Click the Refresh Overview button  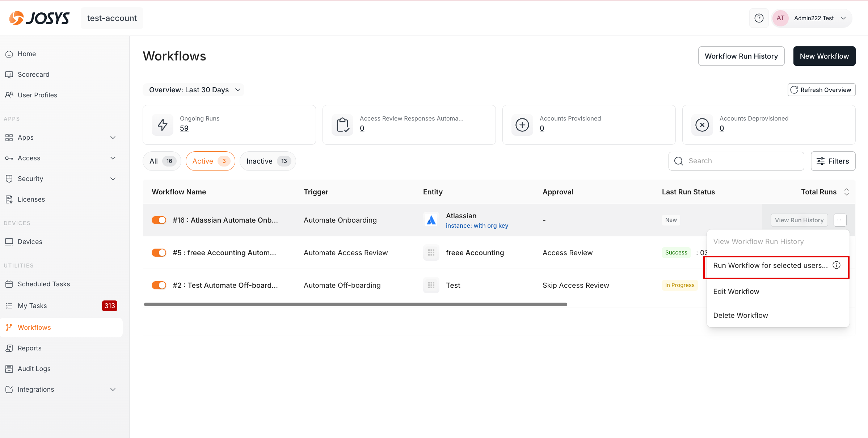[x=821, y=90]
